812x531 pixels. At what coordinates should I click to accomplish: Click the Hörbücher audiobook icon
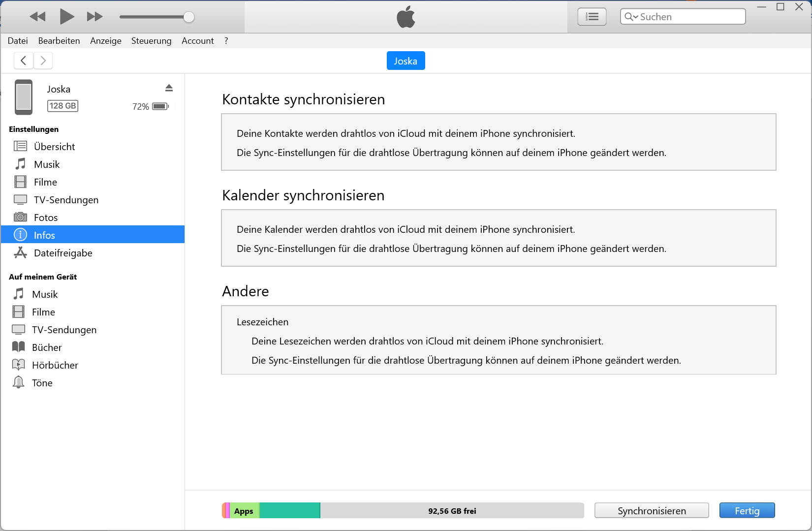coord(18,365)
